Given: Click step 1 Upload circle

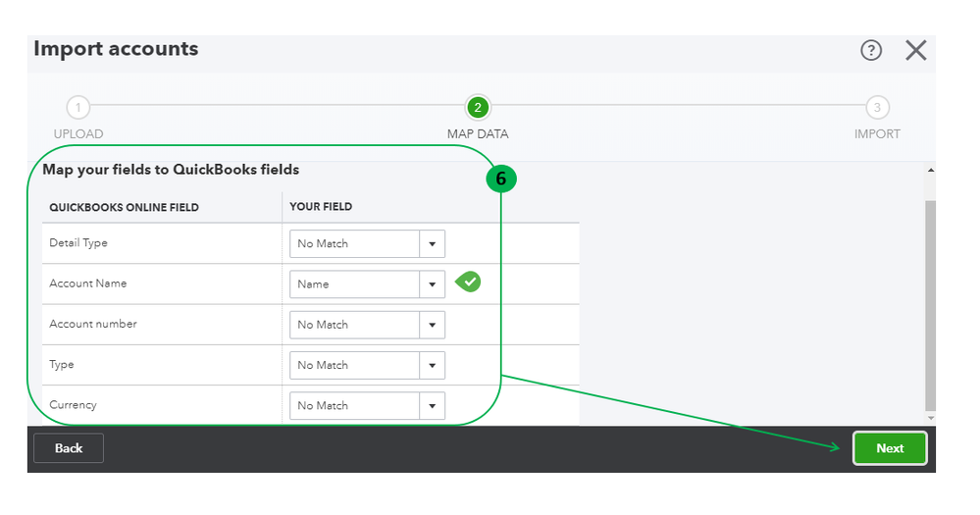Looking at the screenshot, I should pyautogui.click(x=77, y=108).
